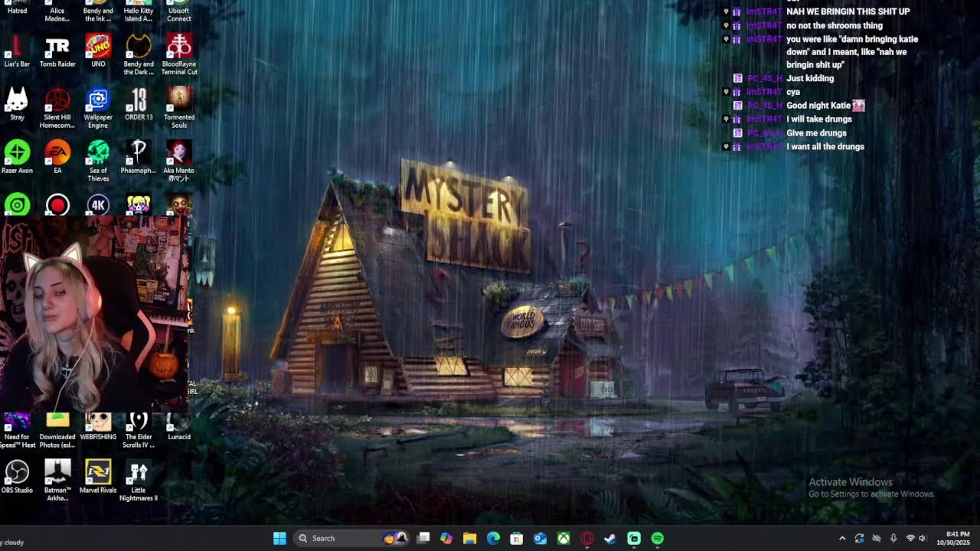Select Little Nightmares II icon
The width and height of the screenshot is (980, 551).
pyautogui.click(x=139, y=481)
